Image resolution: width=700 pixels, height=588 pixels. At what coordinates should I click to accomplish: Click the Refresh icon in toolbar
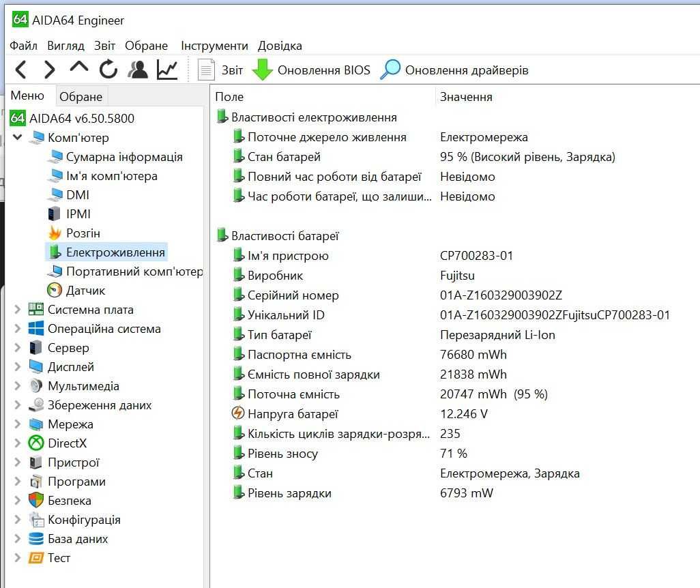(108, 69)
